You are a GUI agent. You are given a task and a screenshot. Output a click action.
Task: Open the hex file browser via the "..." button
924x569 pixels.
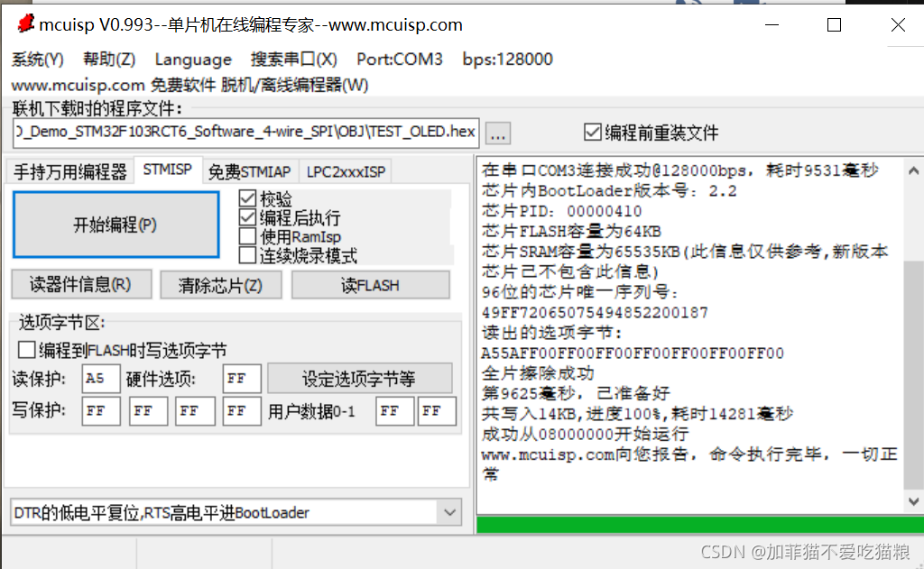click(x=497, y=132)
